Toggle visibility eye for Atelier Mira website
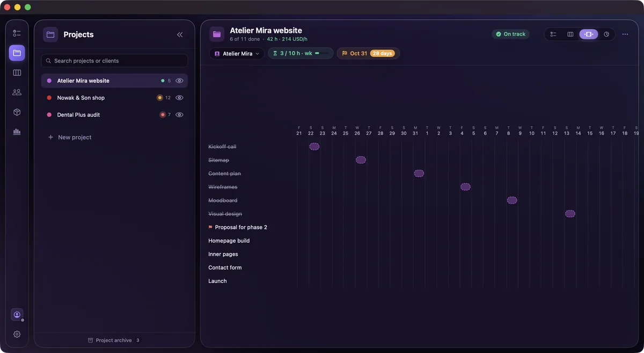Screen dimensions: 644x353 click(x=180, y=81)
